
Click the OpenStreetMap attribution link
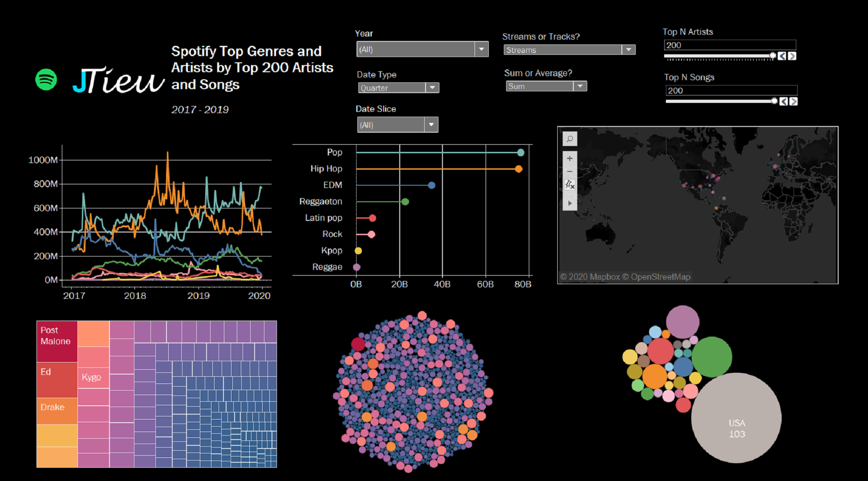tap(656, 277)
